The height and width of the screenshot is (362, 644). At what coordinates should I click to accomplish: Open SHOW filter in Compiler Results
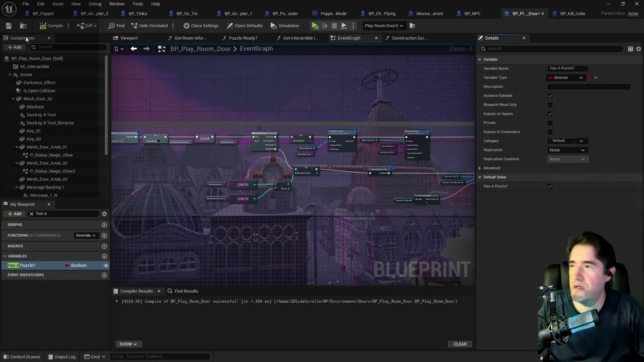[x=128, y=344]
